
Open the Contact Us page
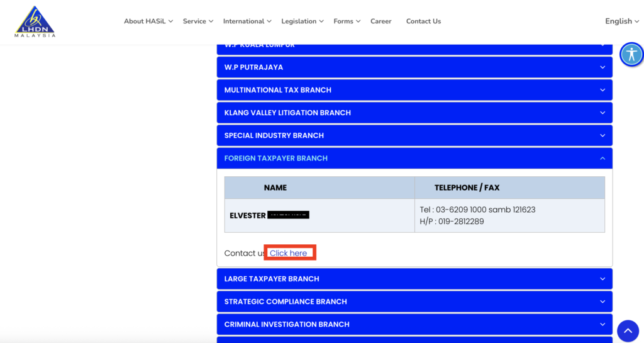[423, 21]
